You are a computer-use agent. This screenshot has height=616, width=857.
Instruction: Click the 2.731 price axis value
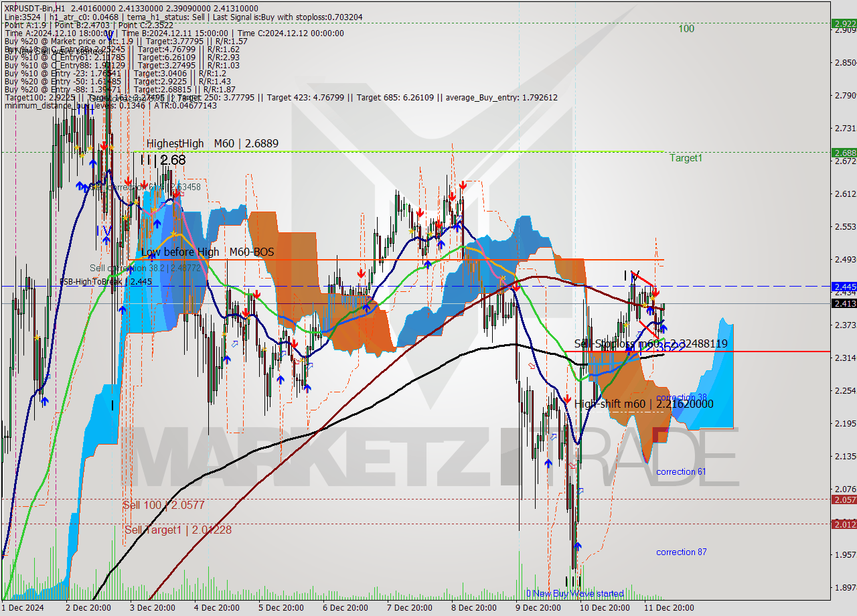click(845, 129)
